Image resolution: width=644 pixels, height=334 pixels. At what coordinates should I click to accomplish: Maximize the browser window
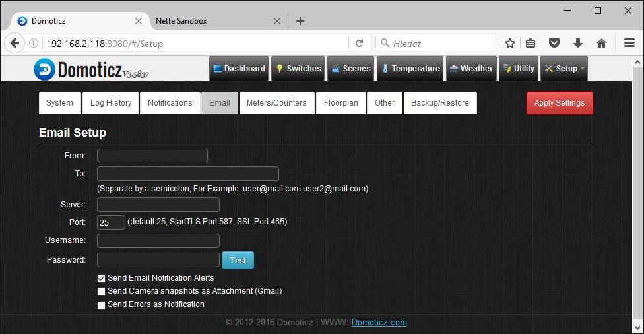(598, 11)
